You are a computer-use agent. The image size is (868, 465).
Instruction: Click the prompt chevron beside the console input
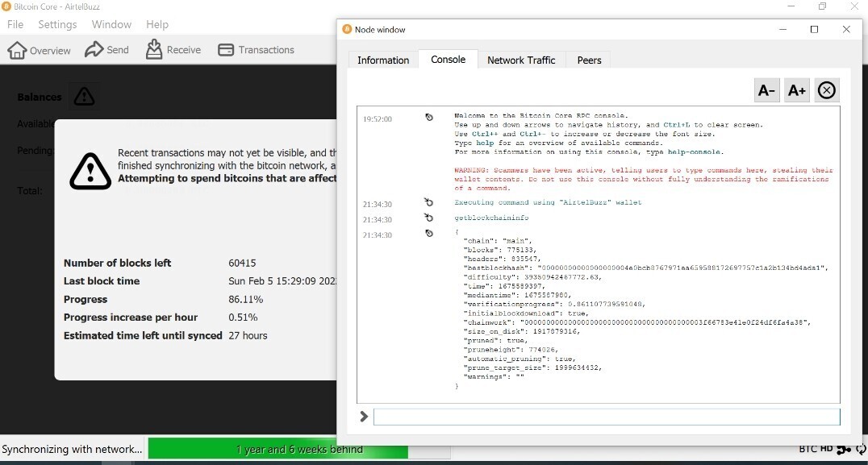click(364, 417)
